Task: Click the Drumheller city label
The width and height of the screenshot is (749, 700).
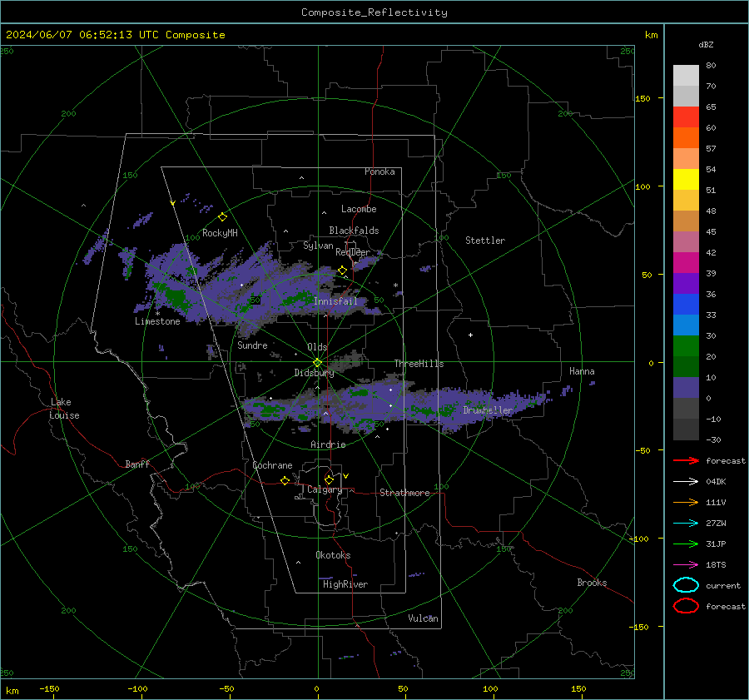Action: tap(488, 410)
